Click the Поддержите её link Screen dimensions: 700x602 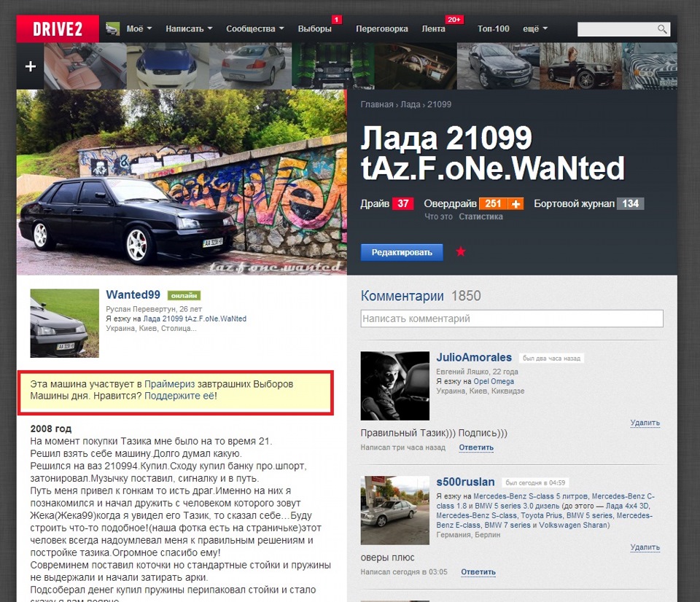point(179,396)
